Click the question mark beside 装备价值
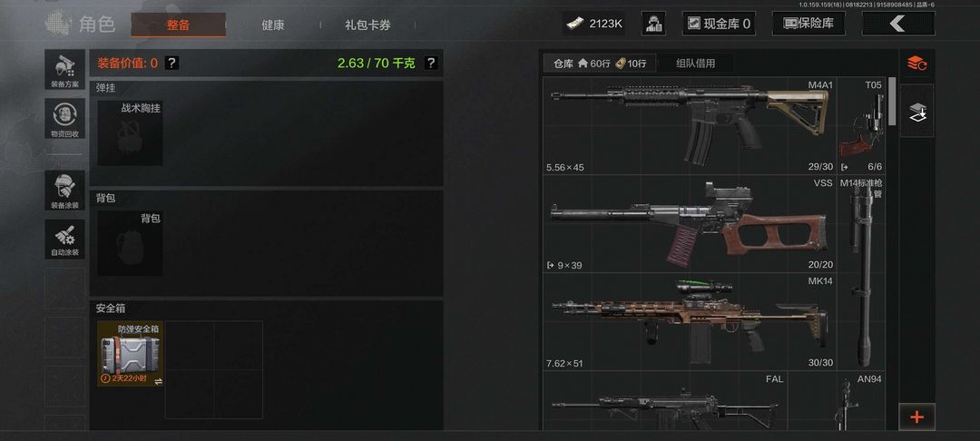This screenshot has width=980, height=441. [x=171, y=63]
